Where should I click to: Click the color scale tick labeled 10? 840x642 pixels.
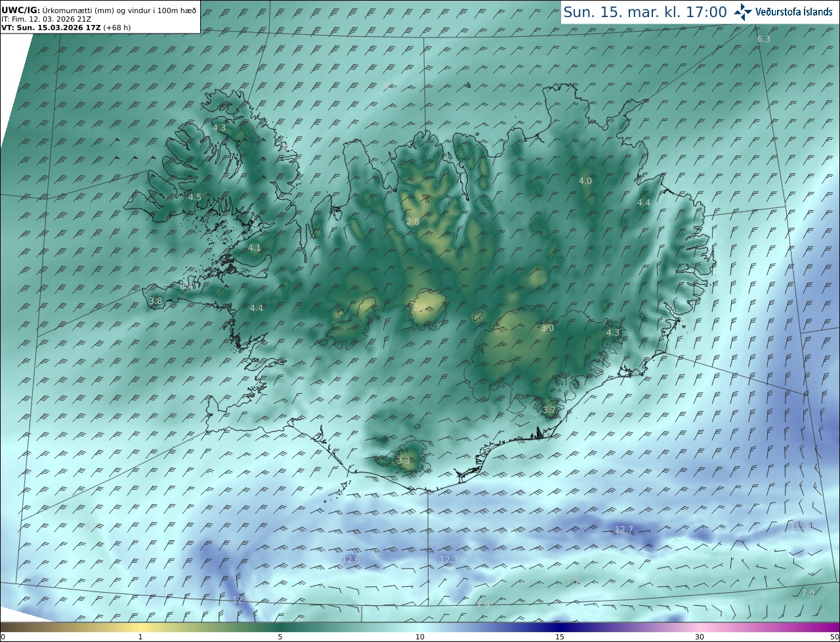tap(420, 637)
